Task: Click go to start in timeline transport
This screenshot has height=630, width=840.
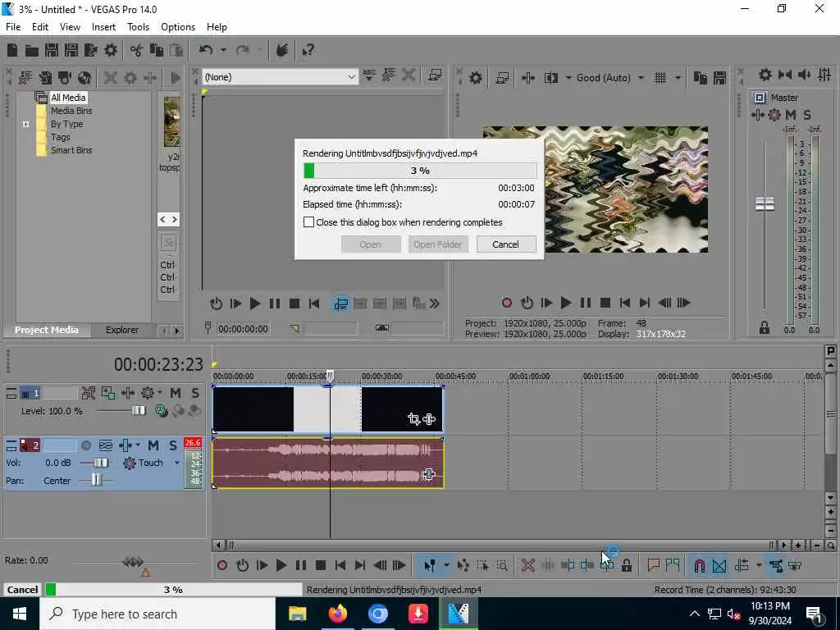Action: tap(340, 565)
